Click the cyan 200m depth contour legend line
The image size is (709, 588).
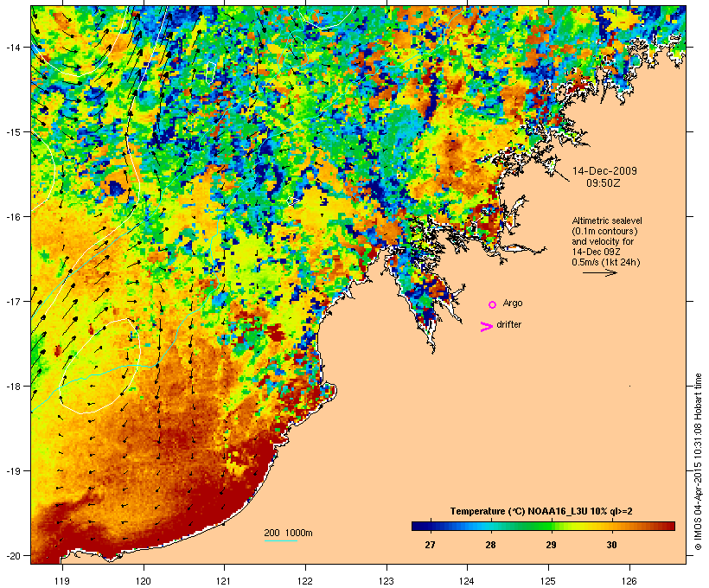(280, 540)
